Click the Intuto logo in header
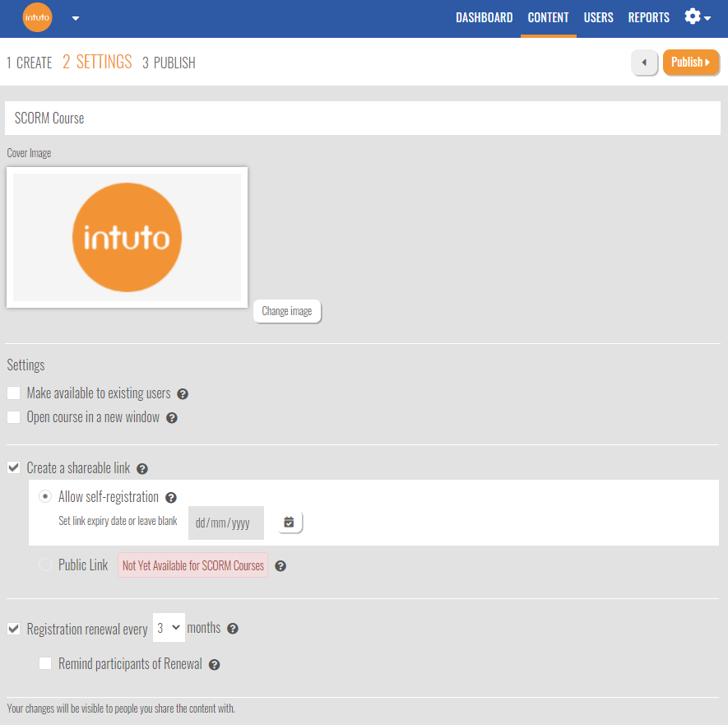728x725 pixels. coord(37,18)
